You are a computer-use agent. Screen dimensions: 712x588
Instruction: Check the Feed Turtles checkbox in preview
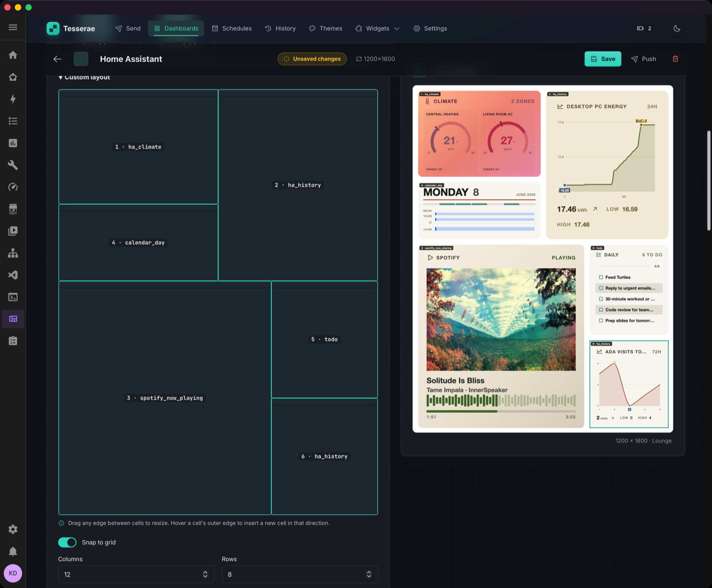coord(601,277)
